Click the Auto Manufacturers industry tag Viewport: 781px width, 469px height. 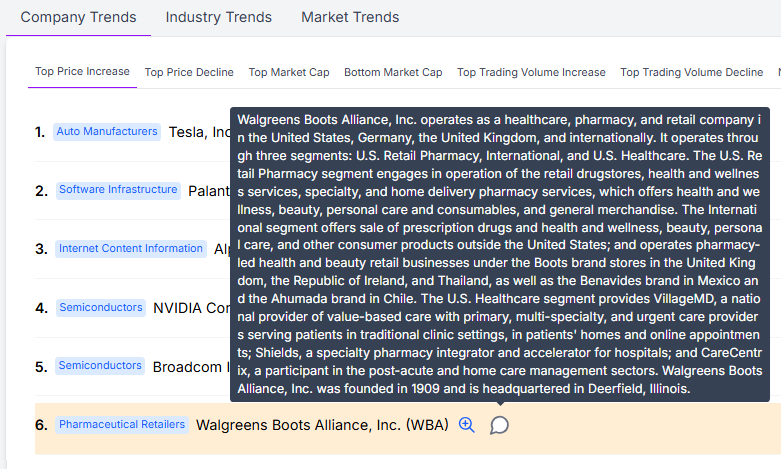[x=107, y=132]
